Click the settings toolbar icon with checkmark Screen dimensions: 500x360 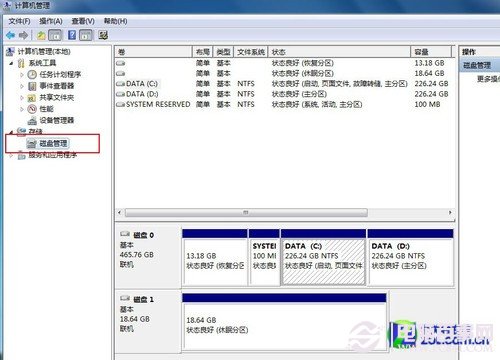(x=103, y=35)
